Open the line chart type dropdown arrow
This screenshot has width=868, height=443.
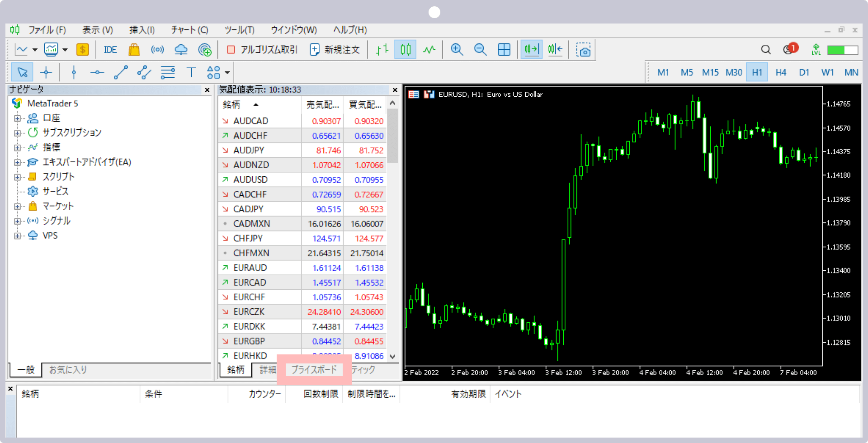tap(35, 50)
